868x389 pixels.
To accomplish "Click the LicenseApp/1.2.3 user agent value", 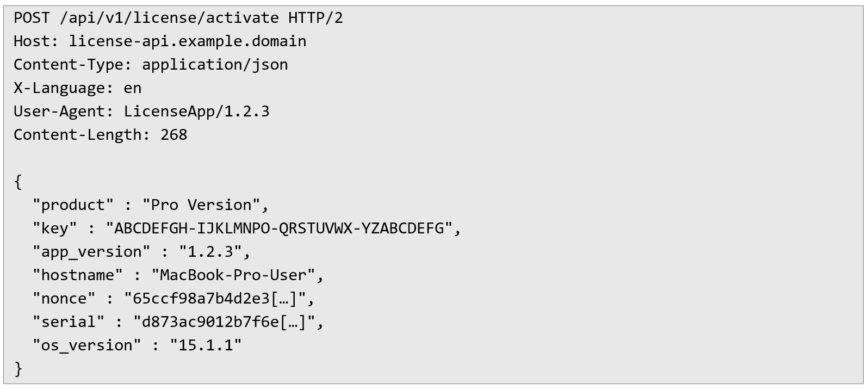I will (x=196, y=112).
